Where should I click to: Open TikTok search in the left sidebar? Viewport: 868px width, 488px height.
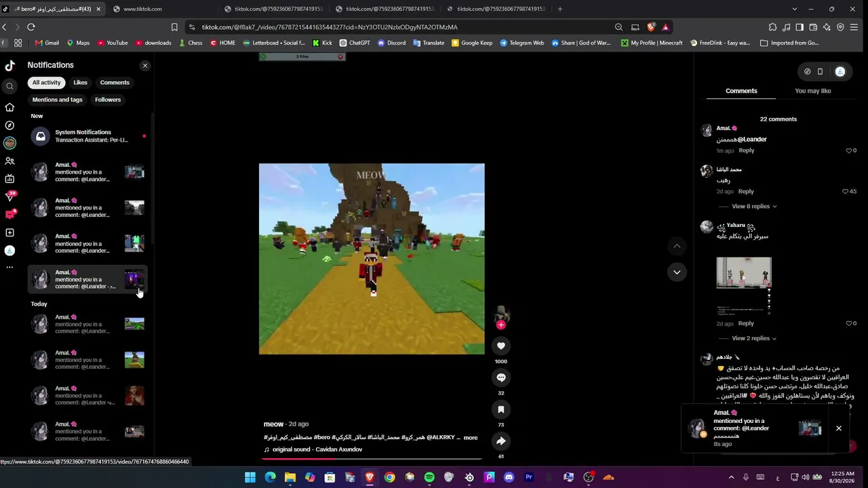coord(9,86)
